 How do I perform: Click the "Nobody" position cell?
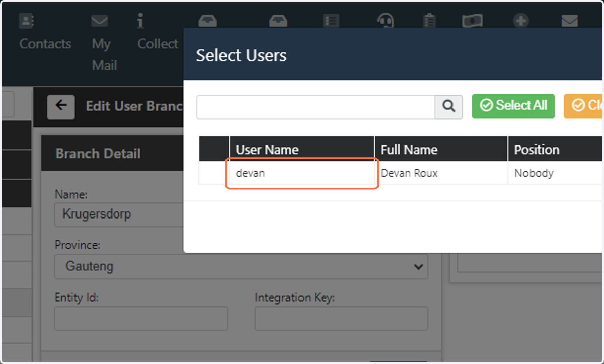[556, 173]
